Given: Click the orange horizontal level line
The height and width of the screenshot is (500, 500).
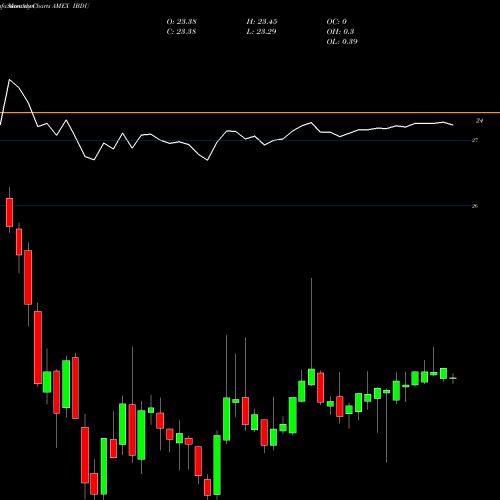Looking at the screenshot, I should pos(250,113).
